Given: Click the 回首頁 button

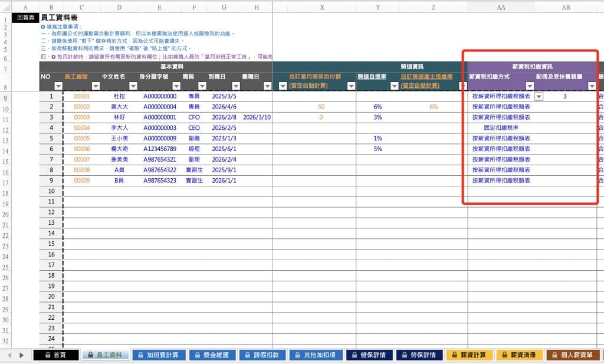Looking at the screenshot, I should [x=25, y=18].
